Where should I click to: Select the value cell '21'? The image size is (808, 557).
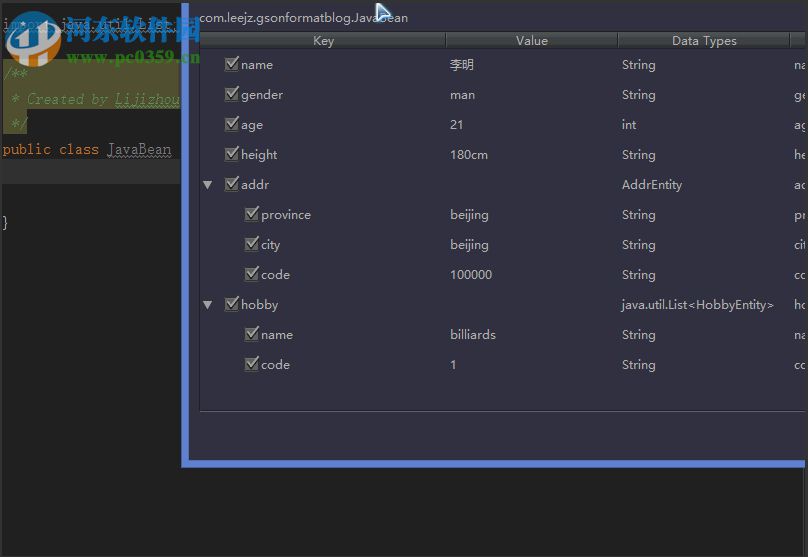(x=457, y=125)
